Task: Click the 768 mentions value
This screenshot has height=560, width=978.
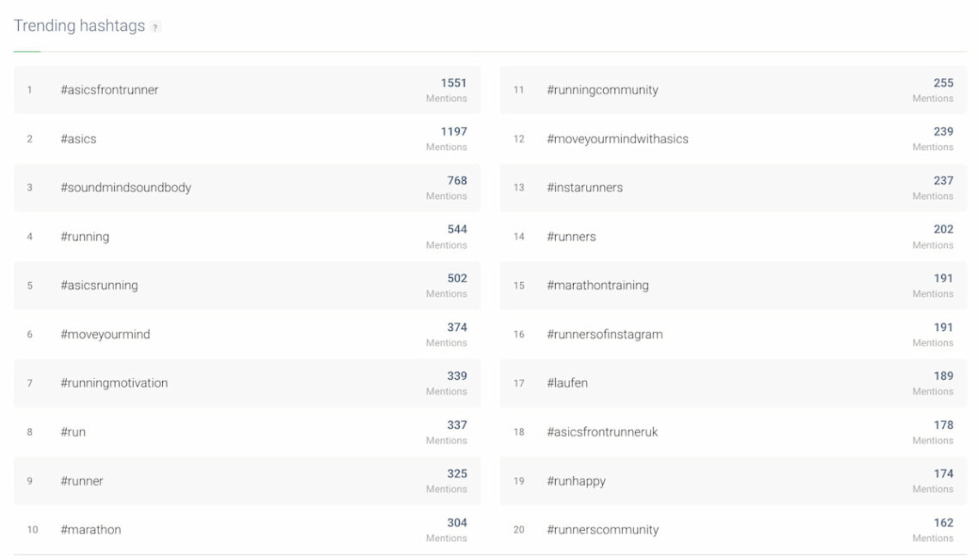Action: (456, 181)
